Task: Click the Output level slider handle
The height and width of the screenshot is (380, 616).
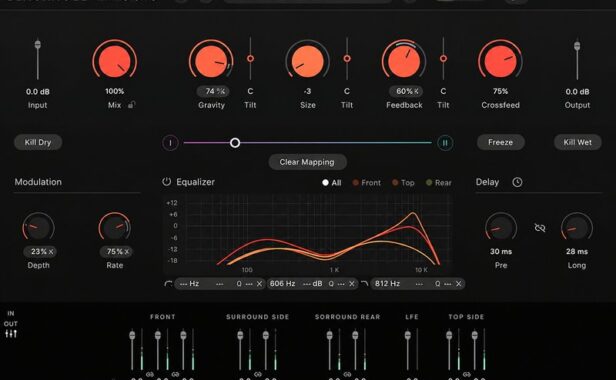Action: (x=577, y=46)
